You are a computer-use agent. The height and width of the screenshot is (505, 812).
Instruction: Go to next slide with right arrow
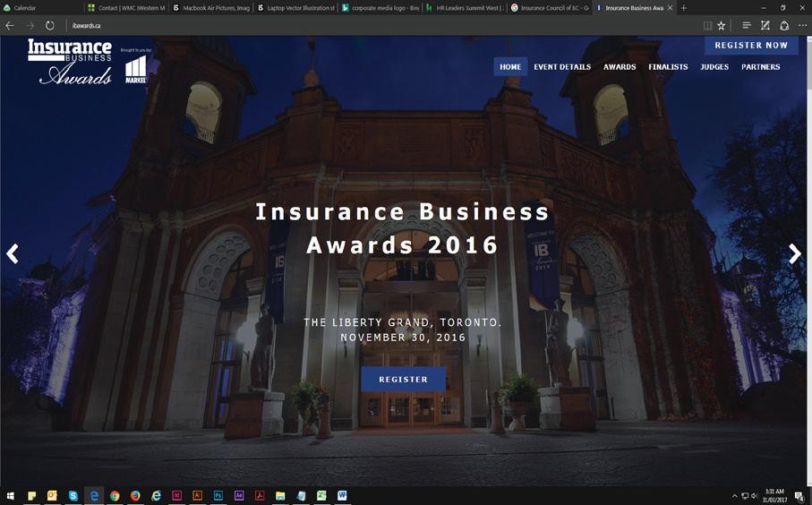coord(794,253)
